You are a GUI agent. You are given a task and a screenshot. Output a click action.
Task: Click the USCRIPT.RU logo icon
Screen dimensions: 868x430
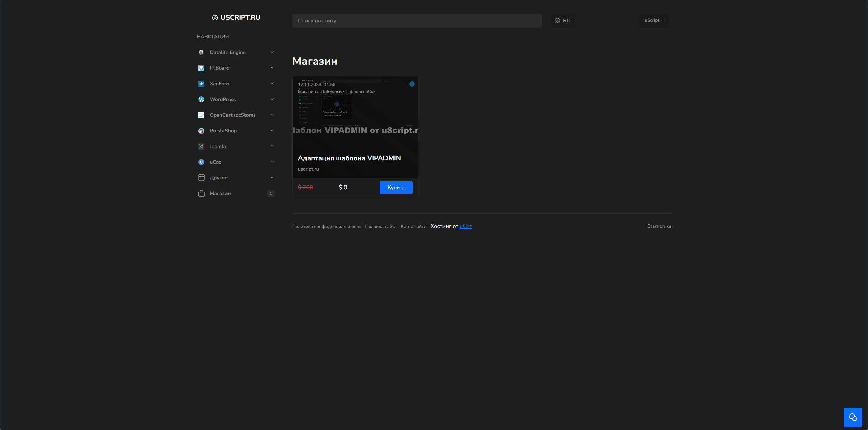tap(215, 18)
